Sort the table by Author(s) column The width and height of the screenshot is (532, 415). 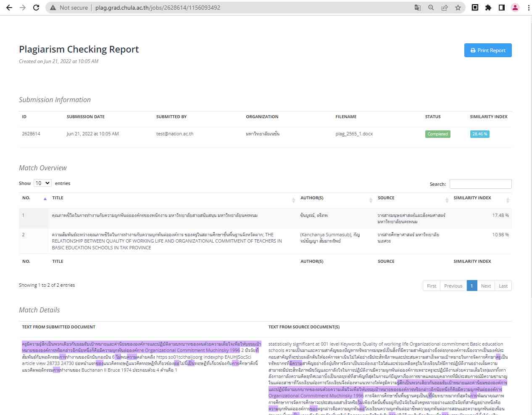pyautogui.click(x=334, y=198)
